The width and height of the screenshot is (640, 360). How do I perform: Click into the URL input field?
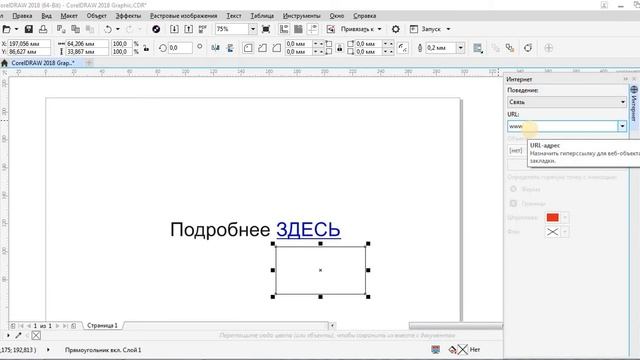click(x=563, y=126)
